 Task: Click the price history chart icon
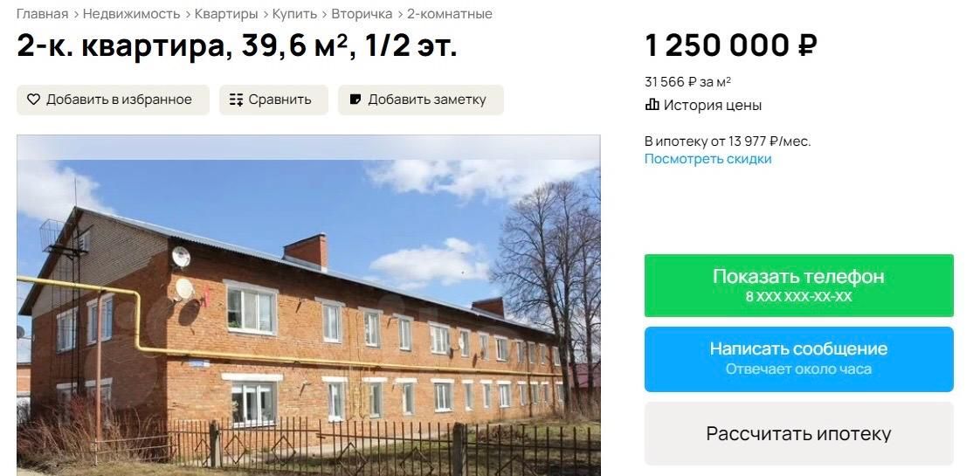click(652, 105)
